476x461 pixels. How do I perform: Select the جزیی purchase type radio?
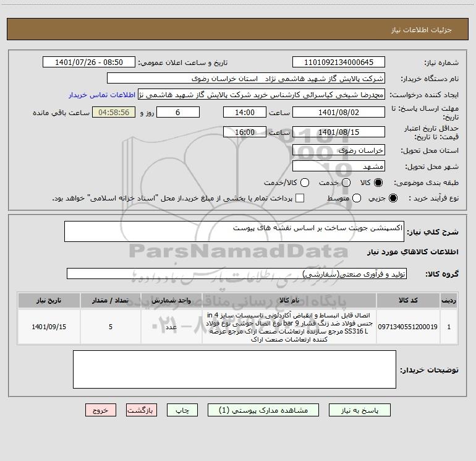393,198
